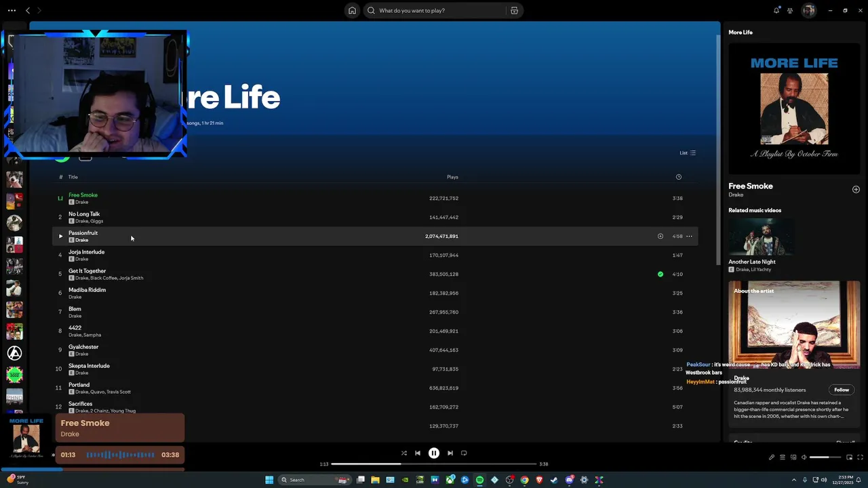Toggle repeat mode
Screen dimensions: 868x488
coord(464,453)
